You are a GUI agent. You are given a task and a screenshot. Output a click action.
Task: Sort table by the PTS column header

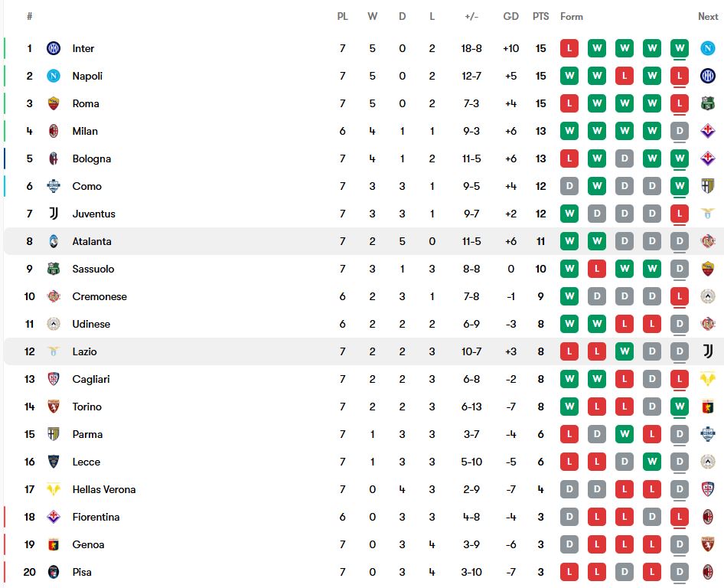coord(541,16)
